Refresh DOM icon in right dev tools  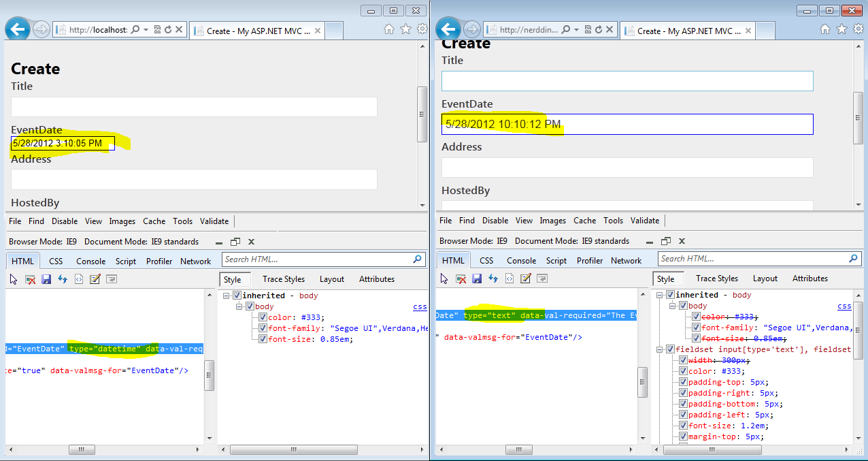(x=493, y=279)
